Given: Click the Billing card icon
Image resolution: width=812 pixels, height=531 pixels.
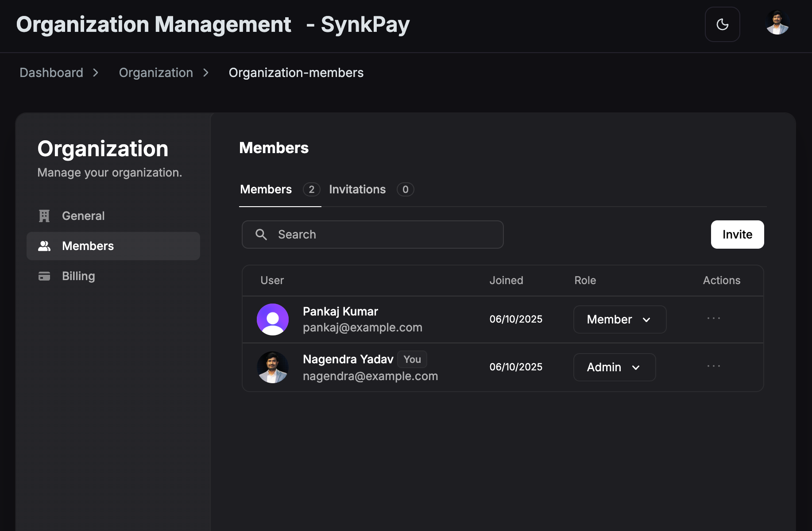Looking at the screenshot, I should 44,276.
